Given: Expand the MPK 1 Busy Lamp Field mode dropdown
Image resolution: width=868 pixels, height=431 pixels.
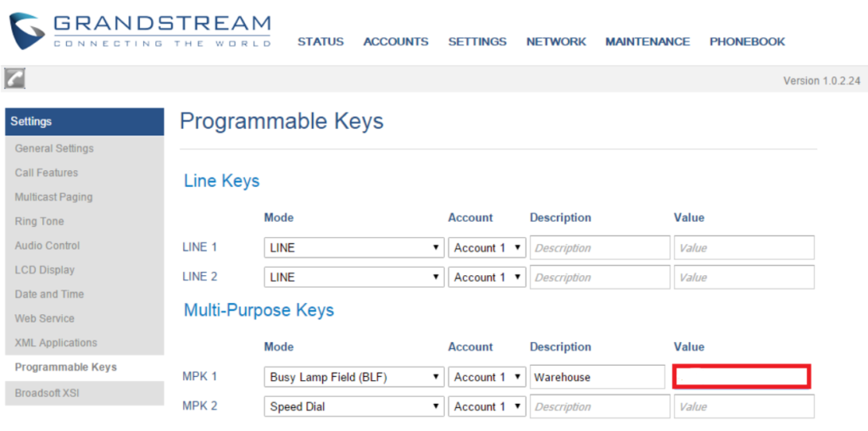Looking at the screenshot, I should [x=353, y=378].
